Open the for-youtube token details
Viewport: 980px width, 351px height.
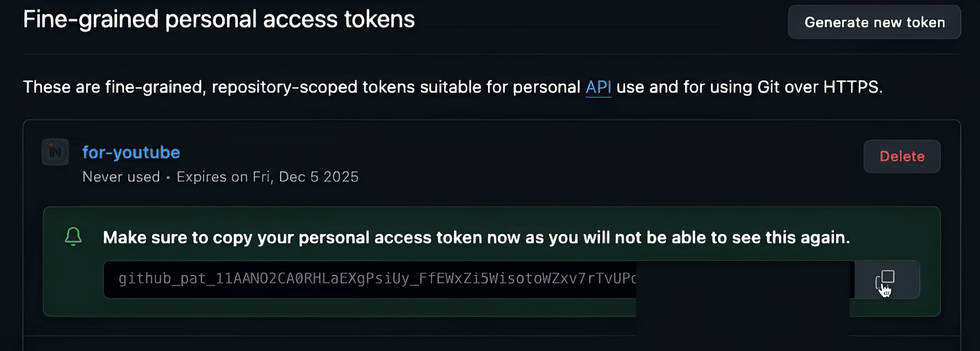pos(131,153)
